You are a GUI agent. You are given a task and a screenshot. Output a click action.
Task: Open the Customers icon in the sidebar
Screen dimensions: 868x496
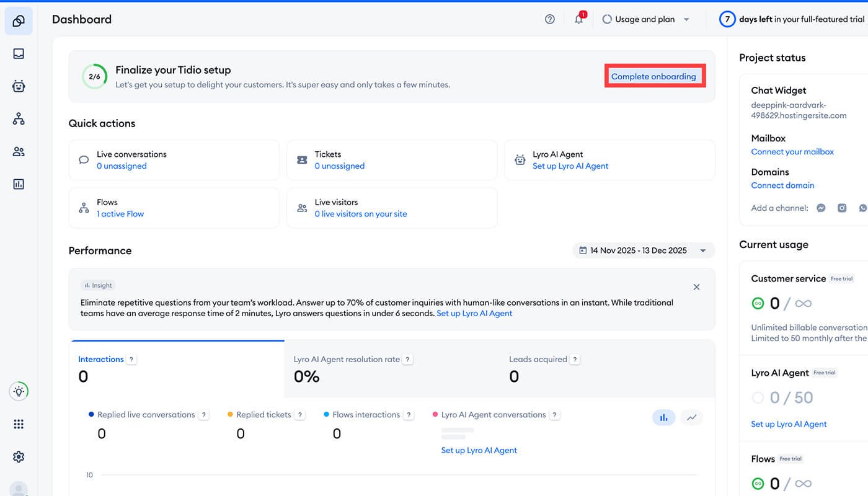(19, 152)
